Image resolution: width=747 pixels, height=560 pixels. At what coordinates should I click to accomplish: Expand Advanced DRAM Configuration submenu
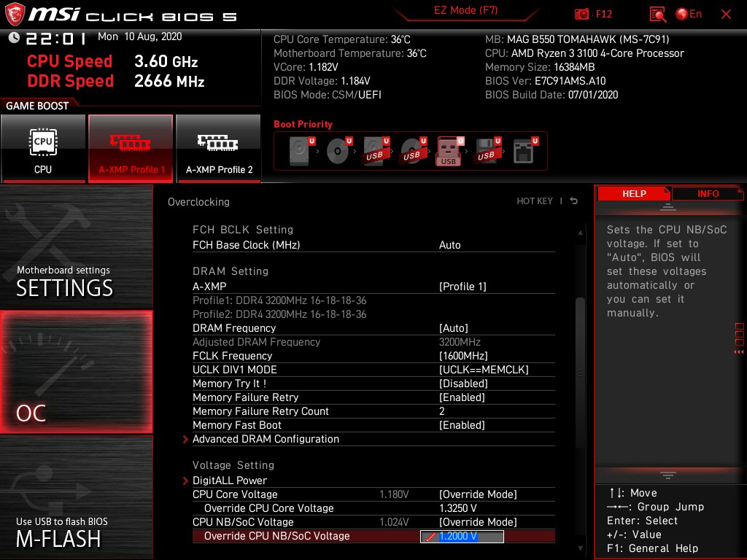coord(266,439)
